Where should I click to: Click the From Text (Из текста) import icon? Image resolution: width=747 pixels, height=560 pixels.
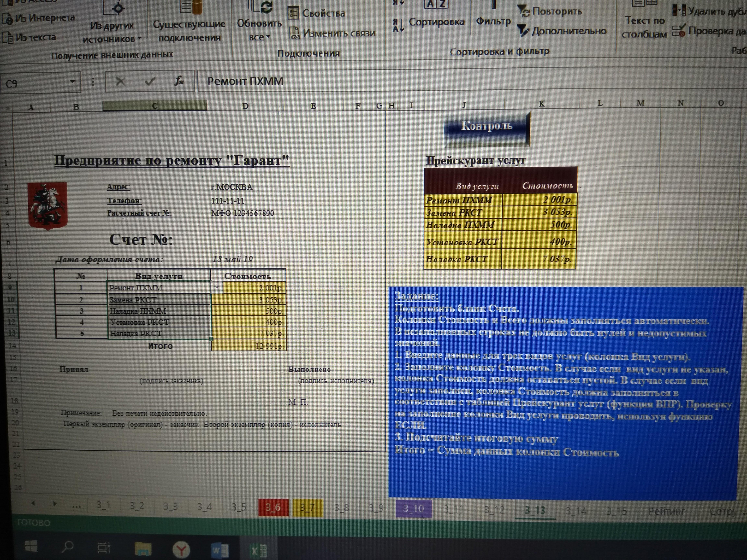[x=7, y=37]
